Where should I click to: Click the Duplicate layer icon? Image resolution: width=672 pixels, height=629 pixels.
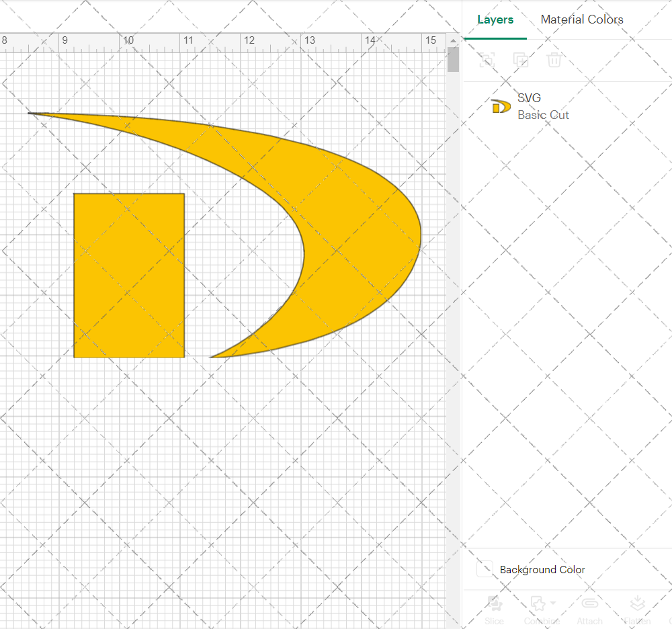pos(521,60)
